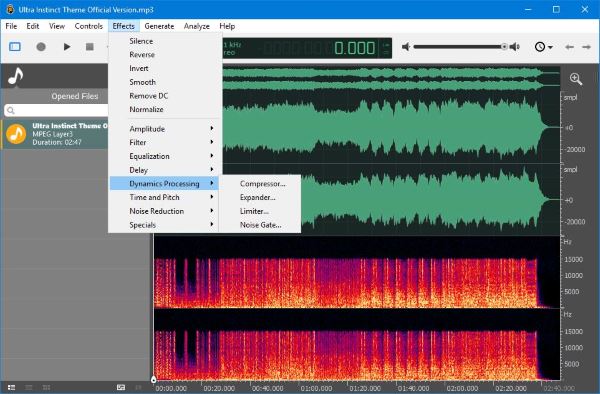Expand the Filter submenu
Viewport: 600px width, 394px height.
point(164,143)
